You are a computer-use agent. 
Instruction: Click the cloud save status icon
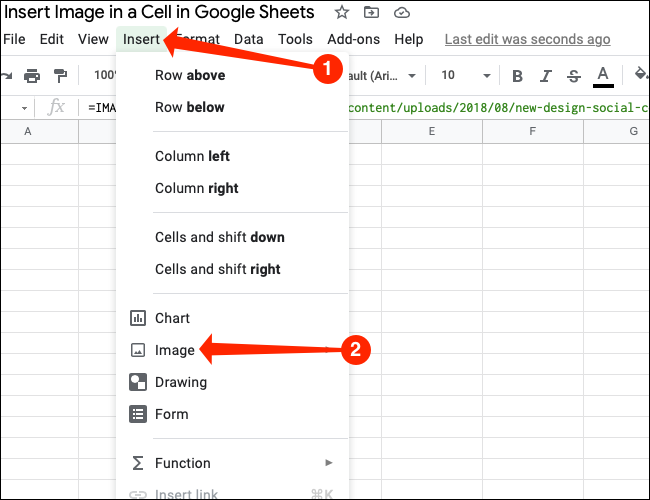(x=403, y=13)
